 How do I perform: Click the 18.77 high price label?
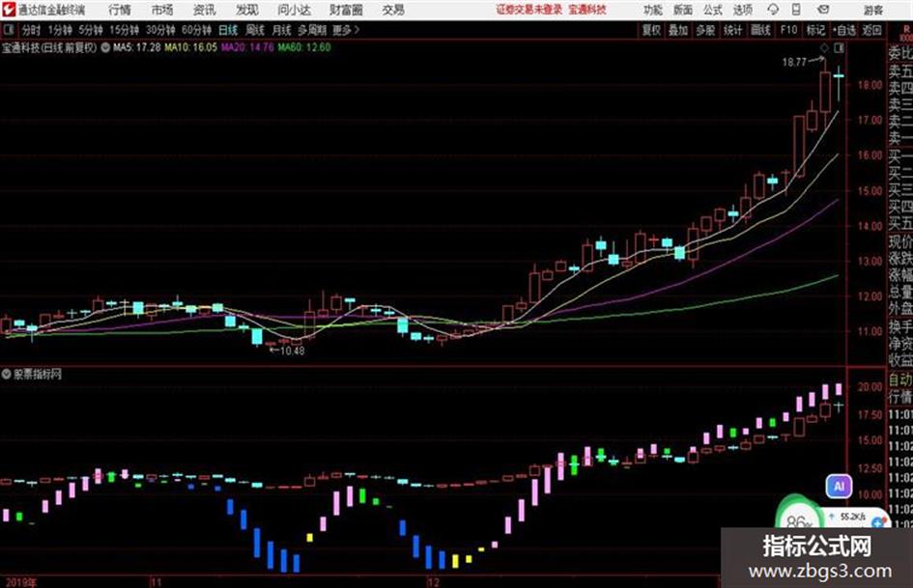coord(794,62)
